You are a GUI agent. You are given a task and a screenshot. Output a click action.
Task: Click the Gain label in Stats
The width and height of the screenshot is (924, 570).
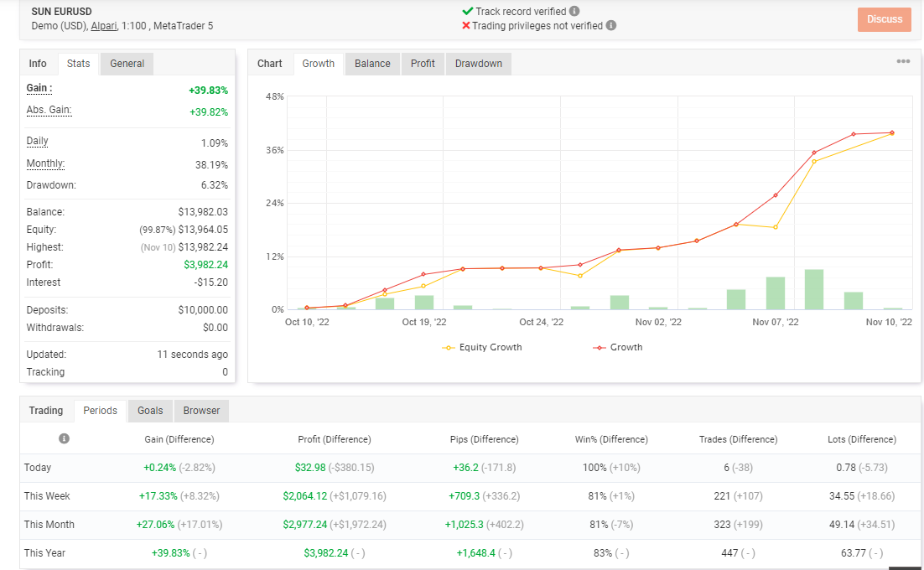[x=39, y=88]
